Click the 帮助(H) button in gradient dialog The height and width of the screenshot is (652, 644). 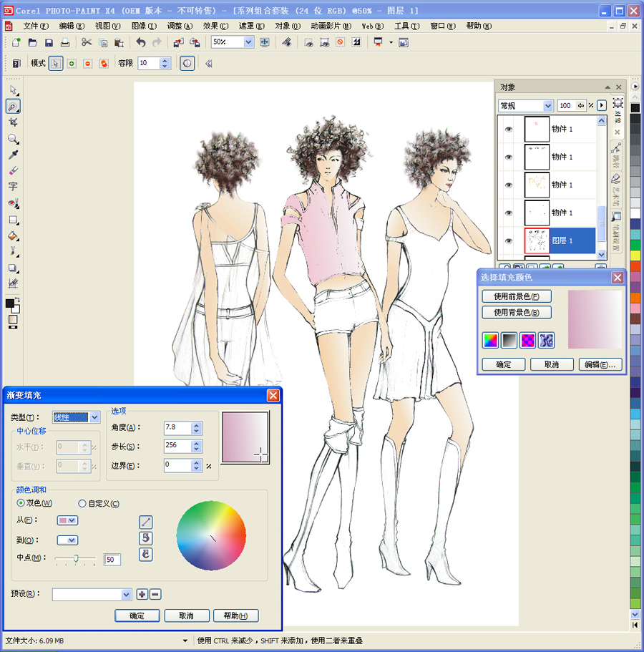point(235,615)
